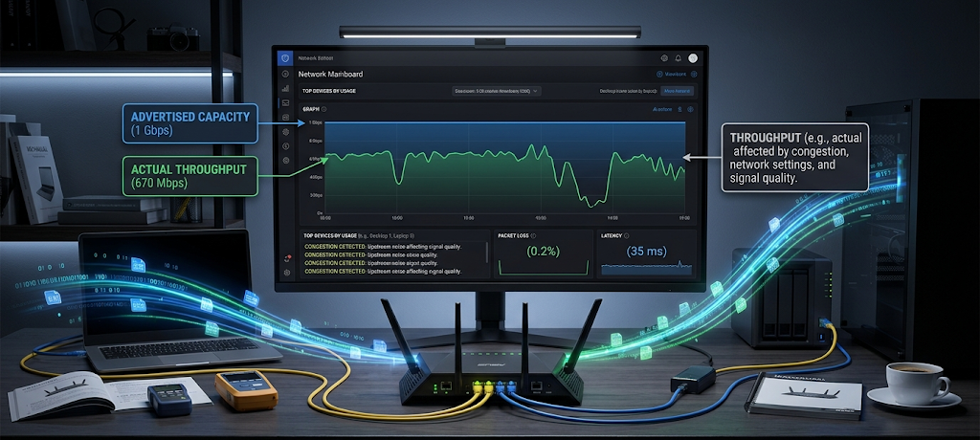Viewport: 980px width, 440px height.
Task: Select the active dashboard panel sidebar icon
Action: (x=285, y=103)
